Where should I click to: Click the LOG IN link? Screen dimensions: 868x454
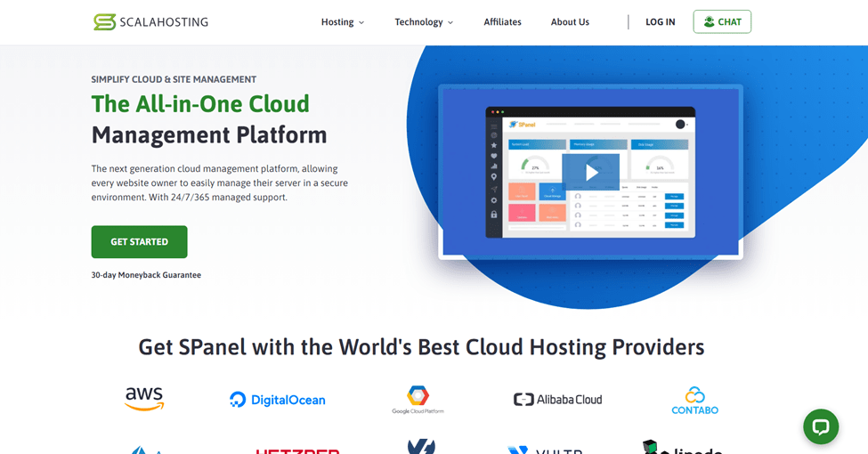tap(660, 22)
